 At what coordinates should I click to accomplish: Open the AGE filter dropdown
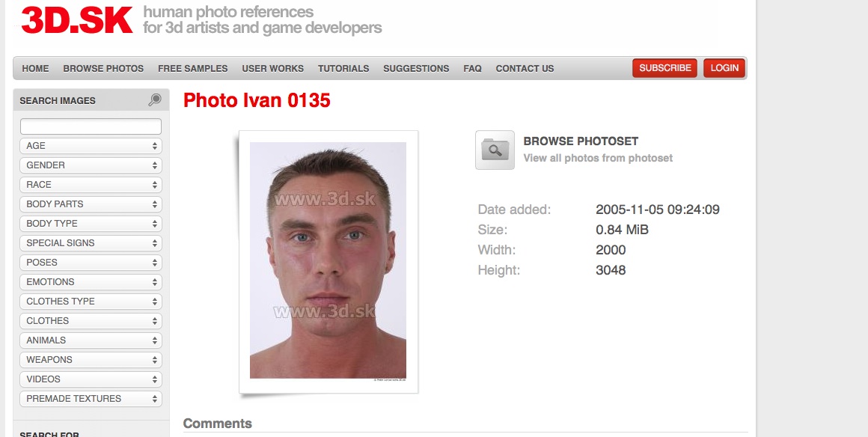tap(91, 146)
